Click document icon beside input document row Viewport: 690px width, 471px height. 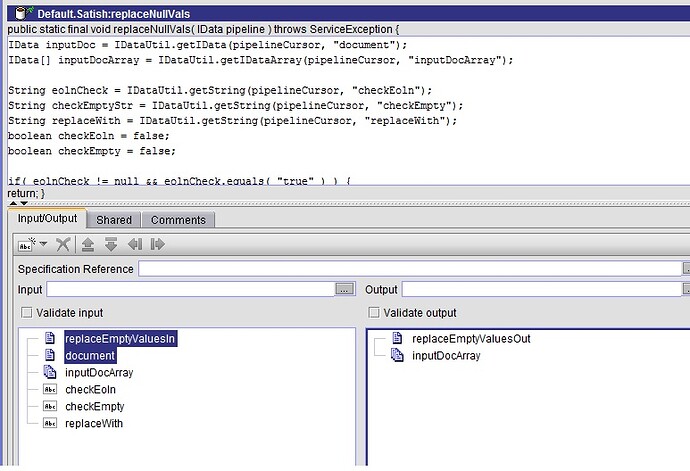[x=50, y=355]
